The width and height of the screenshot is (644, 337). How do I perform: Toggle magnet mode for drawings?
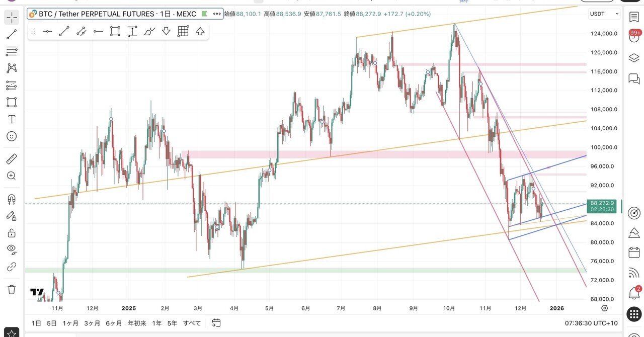coord(12,199)
